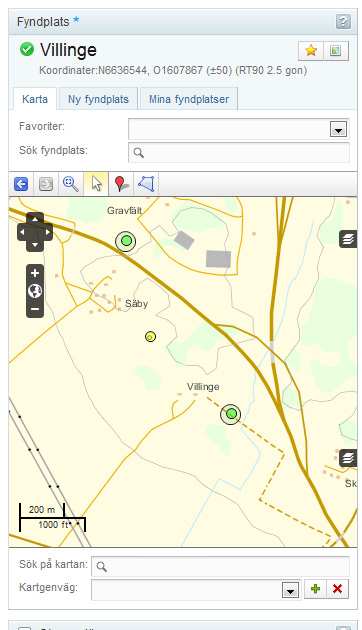The height and width of the screenshot is (630, 362).
Task: Choose the red pin marker tool
Action: coord(121,184)
